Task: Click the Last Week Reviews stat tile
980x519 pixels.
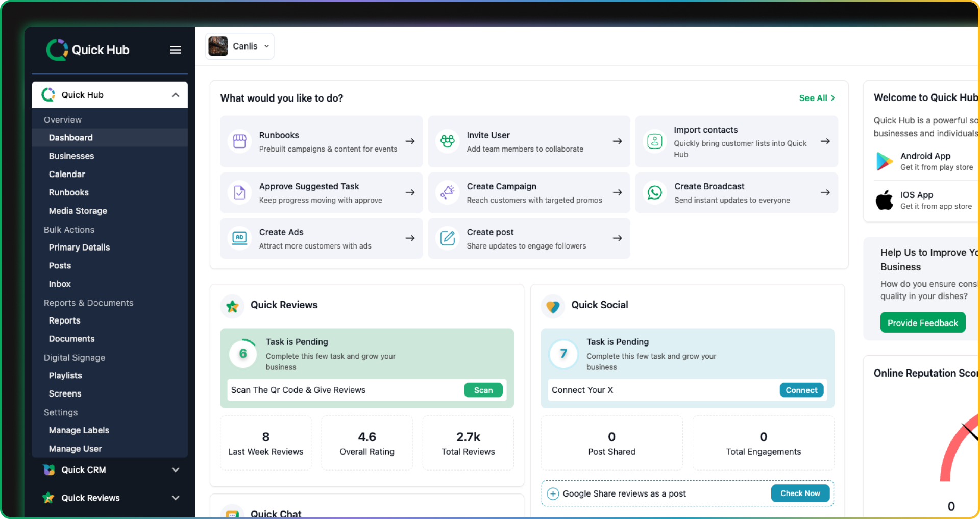Action: (265, 443)
